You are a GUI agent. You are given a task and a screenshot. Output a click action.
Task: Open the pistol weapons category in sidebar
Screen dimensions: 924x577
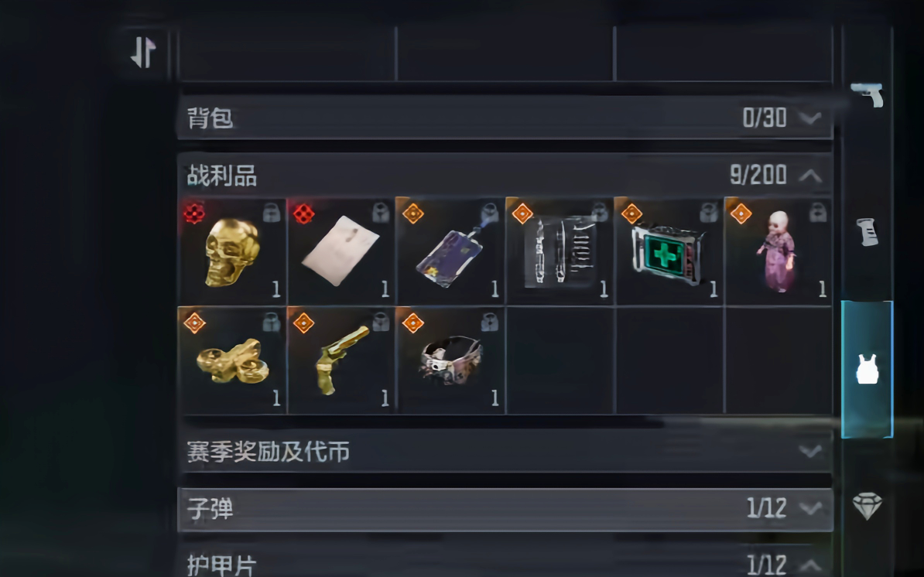(868, 94)
